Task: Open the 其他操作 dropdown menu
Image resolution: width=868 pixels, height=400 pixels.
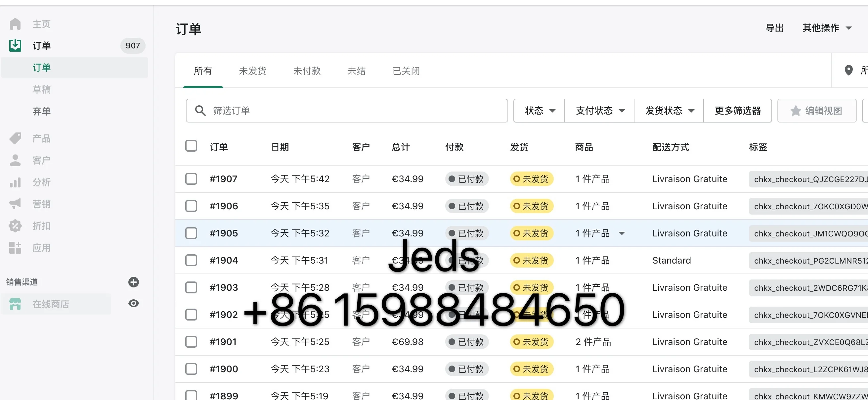Action: click(827, 28)
